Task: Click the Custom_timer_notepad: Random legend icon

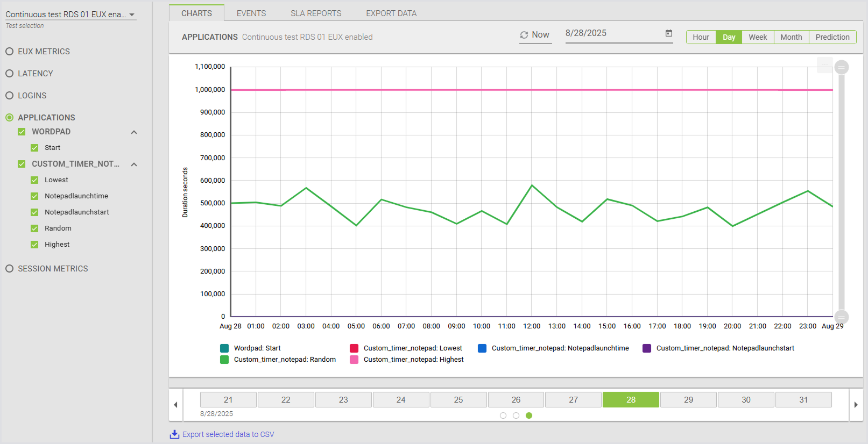Action: (x=224, y=360)
